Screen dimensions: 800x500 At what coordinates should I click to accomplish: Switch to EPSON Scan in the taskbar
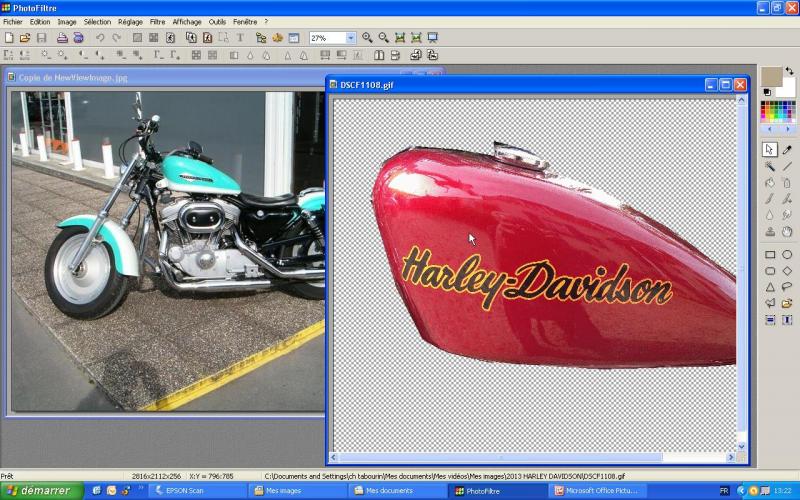pos(198,491)
